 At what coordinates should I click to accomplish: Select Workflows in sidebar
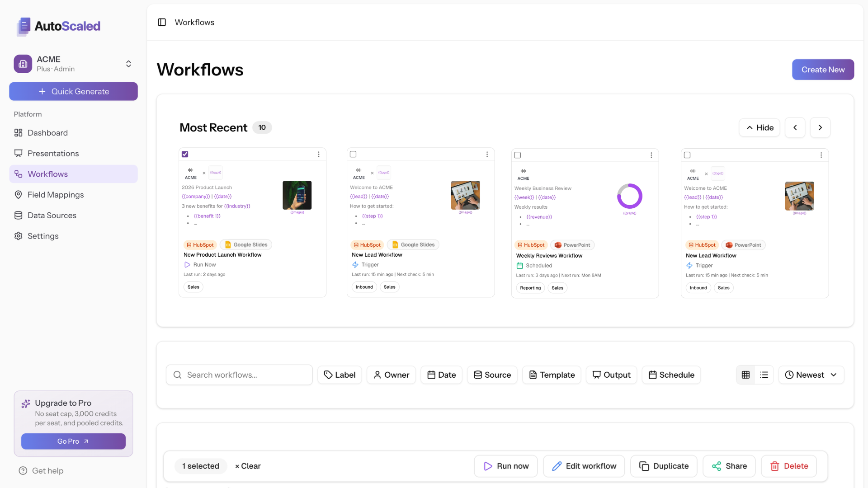[73, 174]
